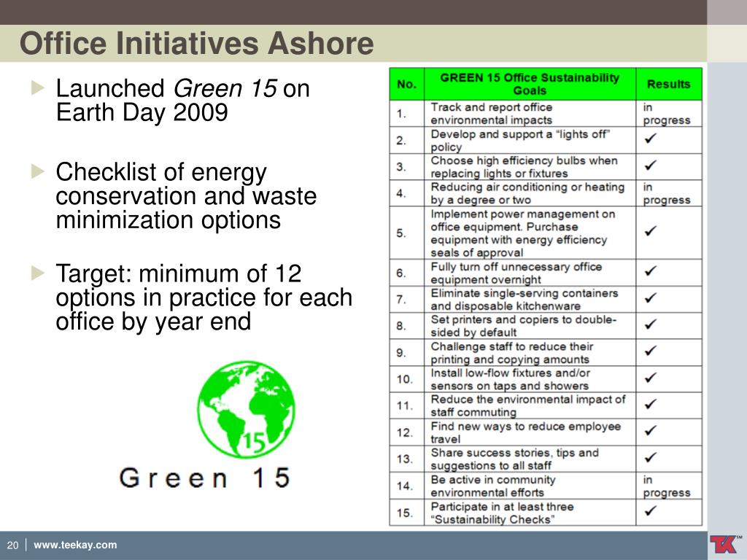Open the www.teekay.com link
747x560 pixels.
(x=75, y=545)
